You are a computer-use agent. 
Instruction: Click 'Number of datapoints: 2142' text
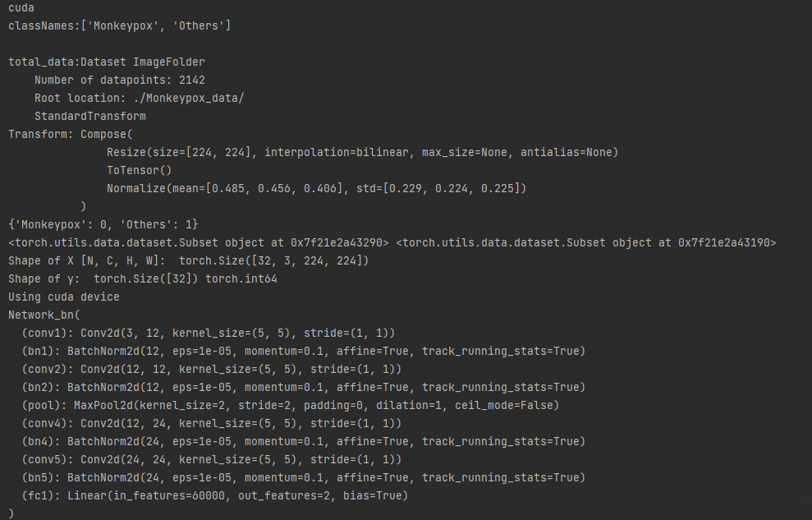[x=120, y=81]
